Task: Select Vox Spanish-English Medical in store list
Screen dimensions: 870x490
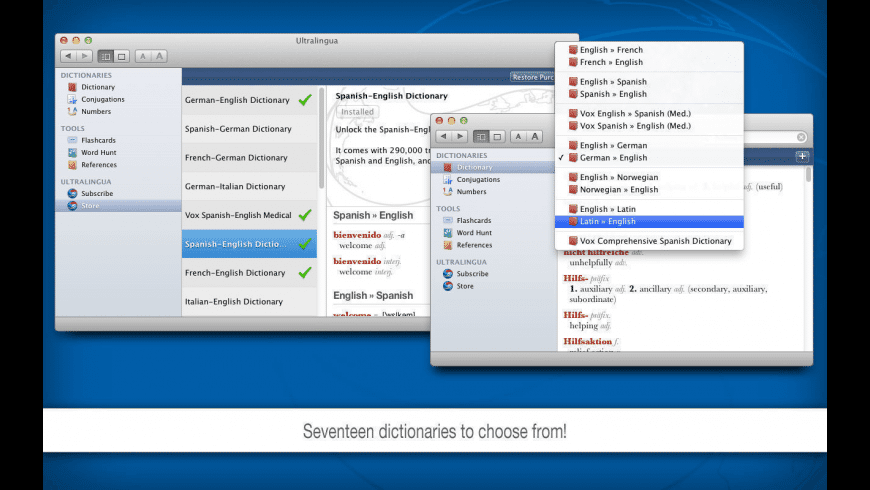Action: (x=249, y=215)
